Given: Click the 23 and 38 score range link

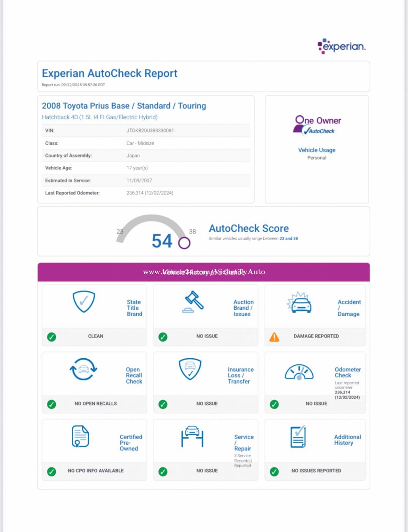Looking at the screenshot, I should click(x=289, y=239).
